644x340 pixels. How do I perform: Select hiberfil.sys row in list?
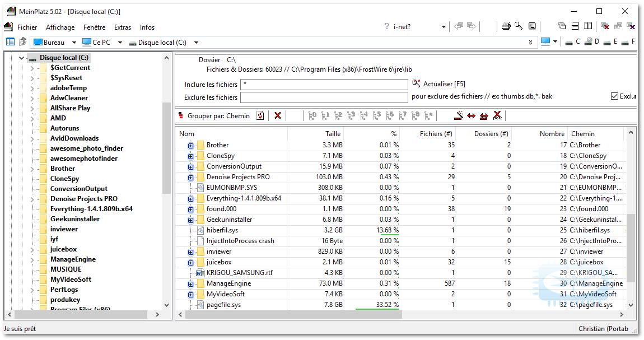coord(400,230)
